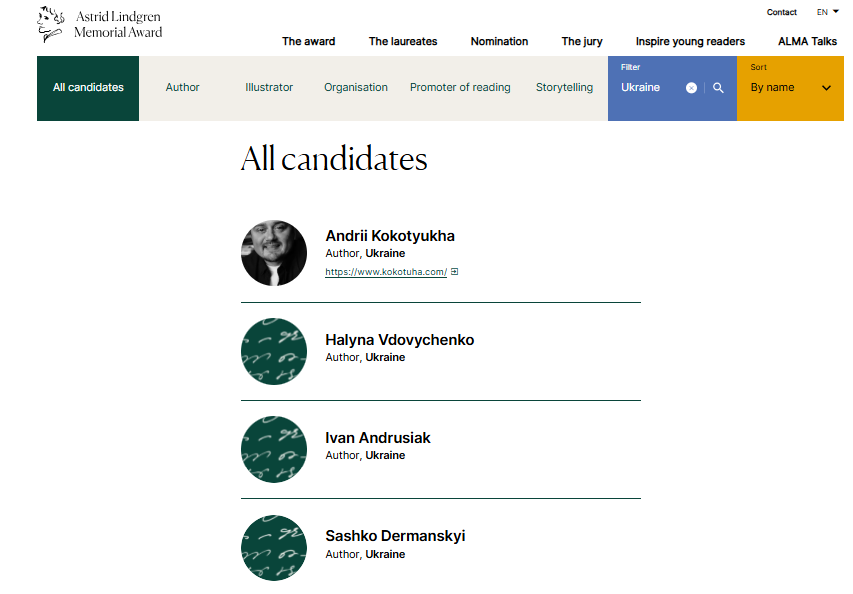The width and height of the screenshot is (853, 594).
Task: Select the All candidates tab
Action: tap(88, 88)
